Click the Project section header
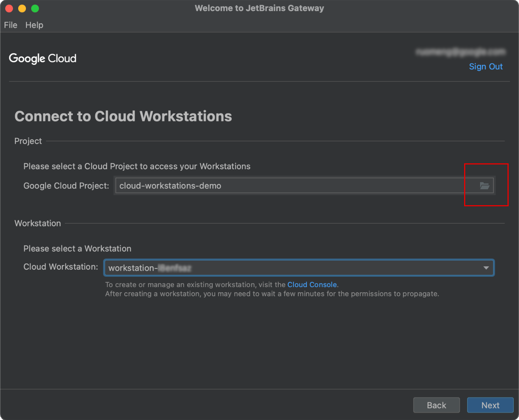 (x=28, y=141)
